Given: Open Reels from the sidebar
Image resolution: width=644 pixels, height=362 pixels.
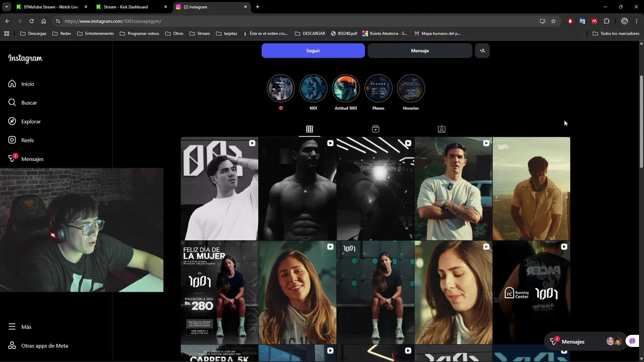Looking at the screenshot, I should point(21,140).
